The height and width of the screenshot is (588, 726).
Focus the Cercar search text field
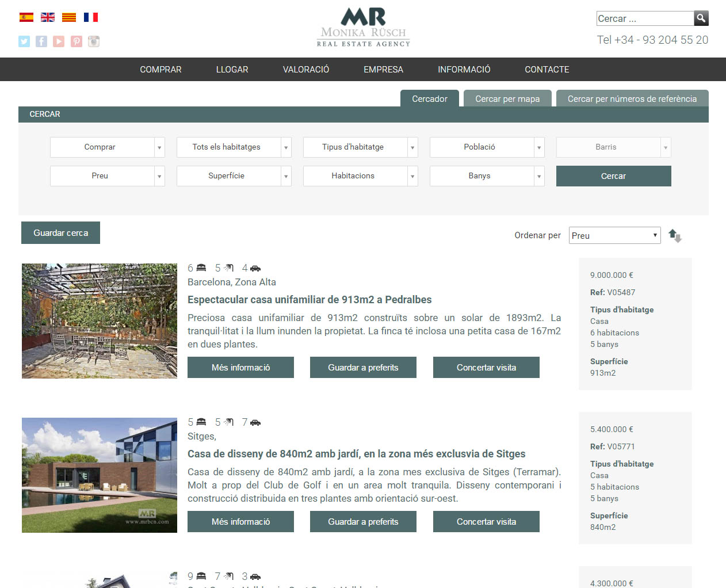point(645,18)
